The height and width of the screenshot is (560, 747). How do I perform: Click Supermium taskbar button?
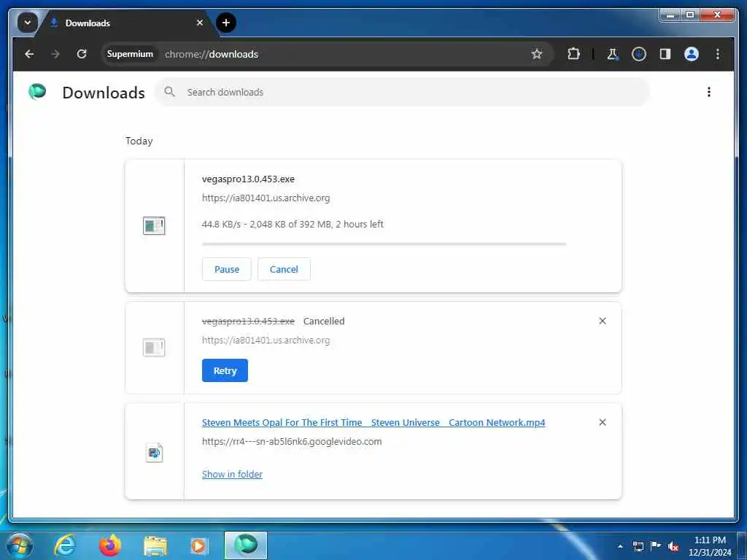(x=246, y=545)
